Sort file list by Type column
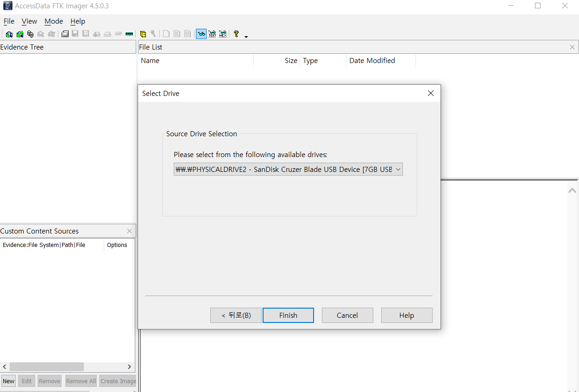This screenshot has height=392, width=579. click(323, 61)
